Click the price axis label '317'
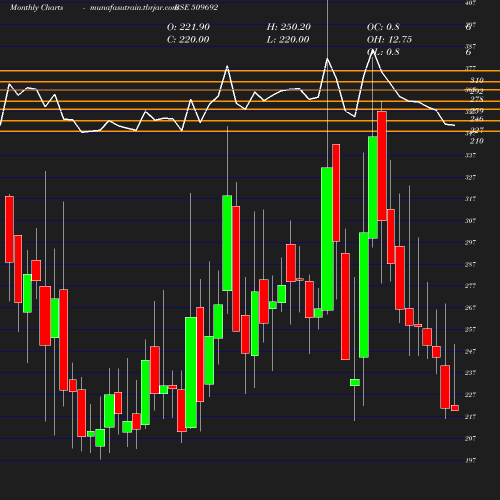Viewport: 500px width, 500px height. [x=470, y=199]
